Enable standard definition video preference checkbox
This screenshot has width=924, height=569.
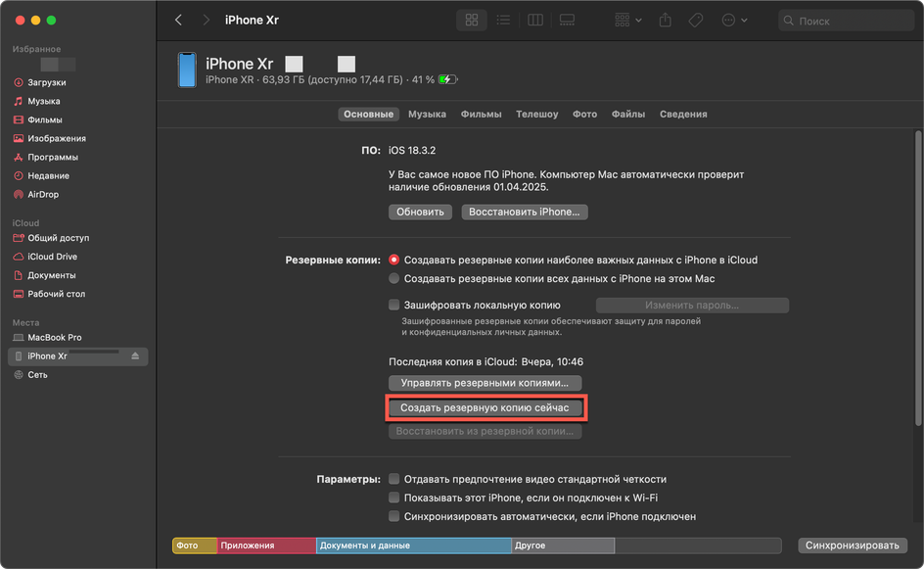(394, 479)
